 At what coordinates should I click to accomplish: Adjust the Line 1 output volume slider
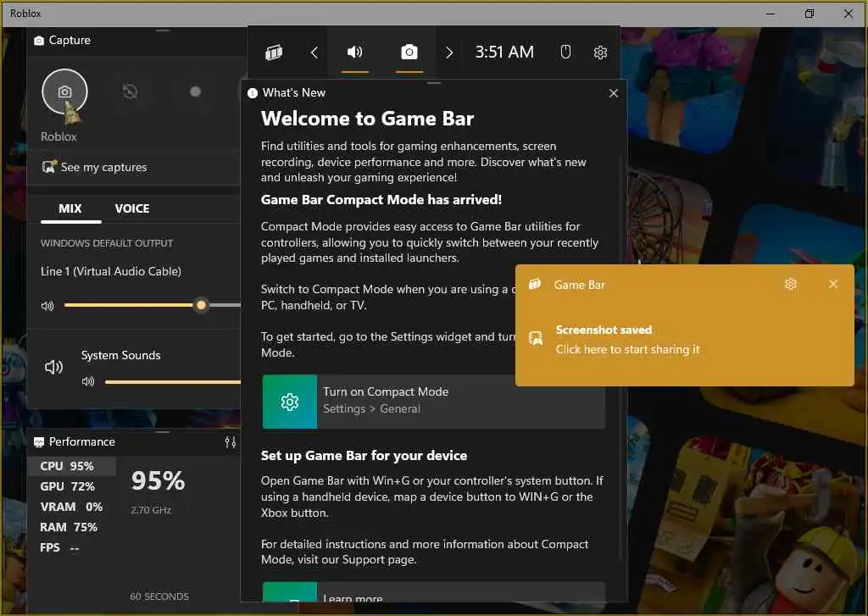click(x=153, y=305)
